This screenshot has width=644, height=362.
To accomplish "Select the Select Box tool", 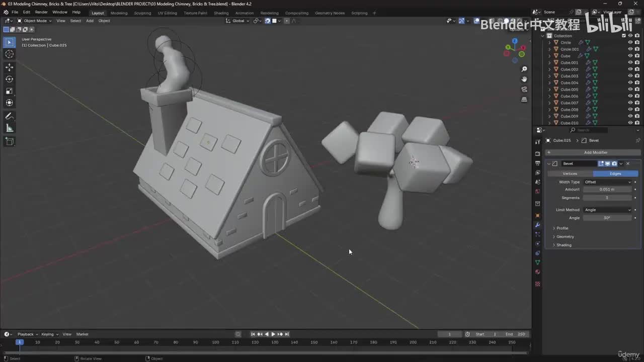I will pyautogui.click(x=9, y=43).
